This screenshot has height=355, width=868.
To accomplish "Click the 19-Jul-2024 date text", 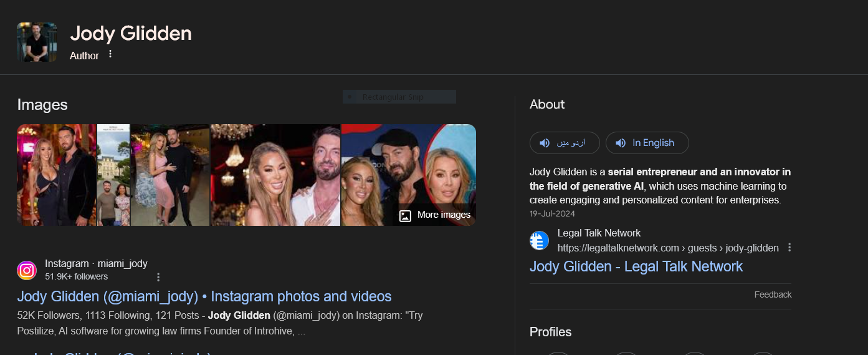I will (551, 213).
